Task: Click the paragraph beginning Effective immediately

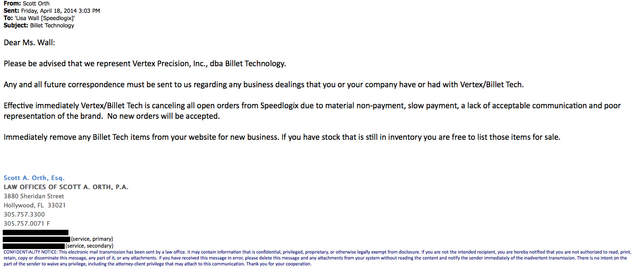Action: (312, 111)
